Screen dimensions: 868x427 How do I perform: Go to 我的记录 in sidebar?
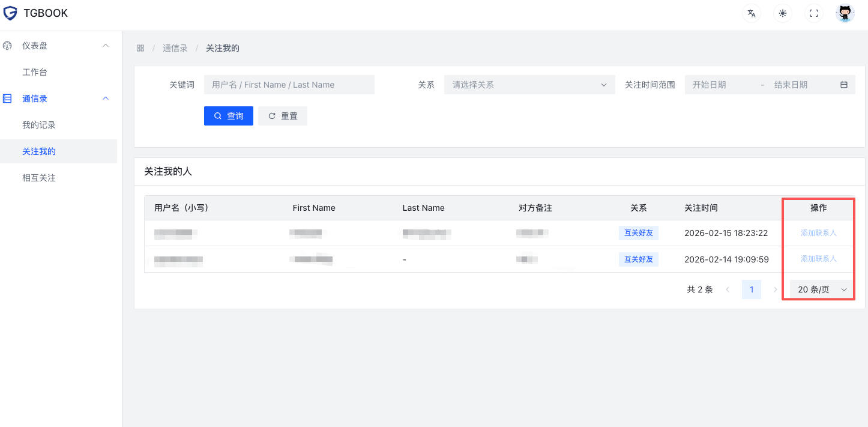point(39,125)
